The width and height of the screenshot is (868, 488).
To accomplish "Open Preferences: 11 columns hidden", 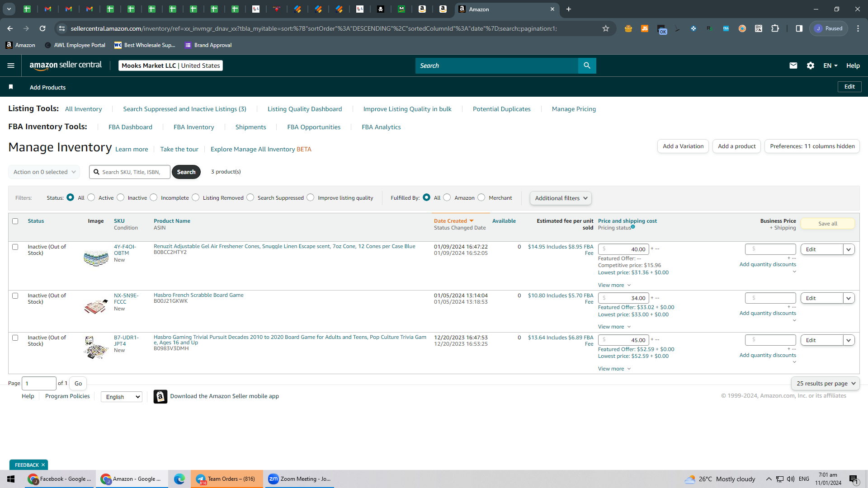I will (x=812, y=146).
